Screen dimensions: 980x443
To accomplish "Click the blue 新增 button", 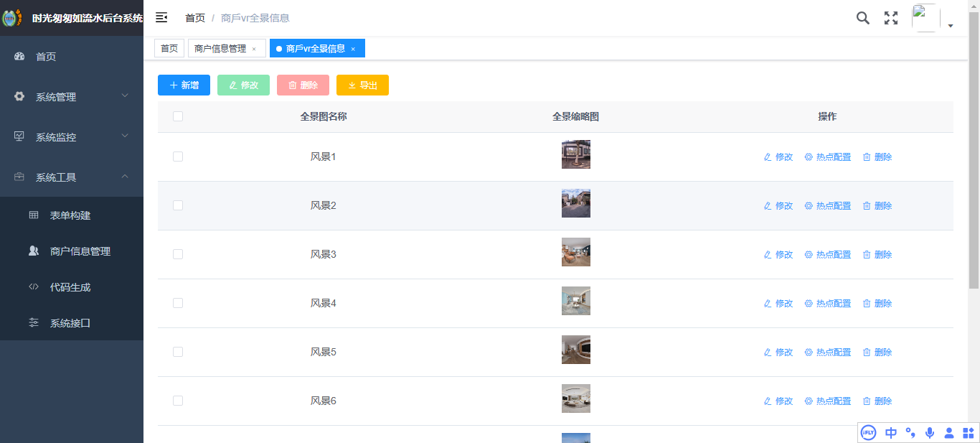I will pyautogui.click(x=184, y=85).
